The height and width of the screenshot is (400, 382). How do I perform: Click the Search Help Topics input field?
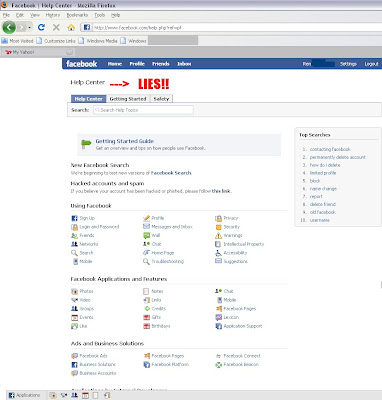point(143,110)
